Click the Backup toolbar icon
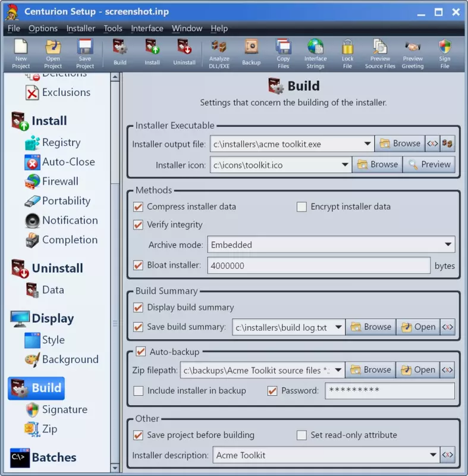This screenshot has width=468, height=476. [251, 52]
